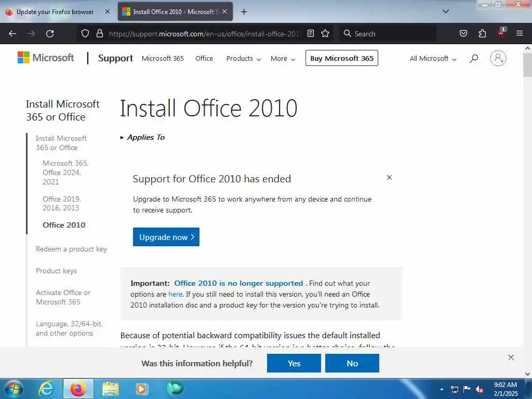Open Language, 32/64-bit, and other options
Screen dimensions: 532x399
(69, 328)
